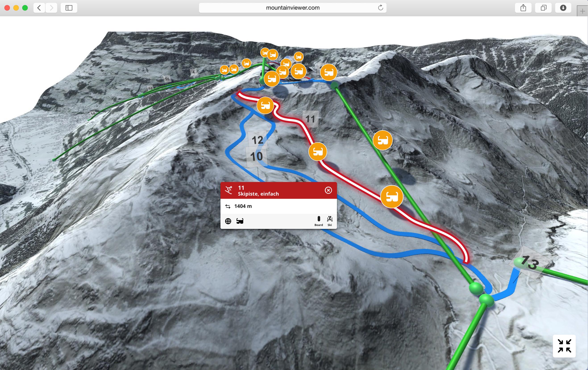Click the piste 12 label marker

[257, 140]
